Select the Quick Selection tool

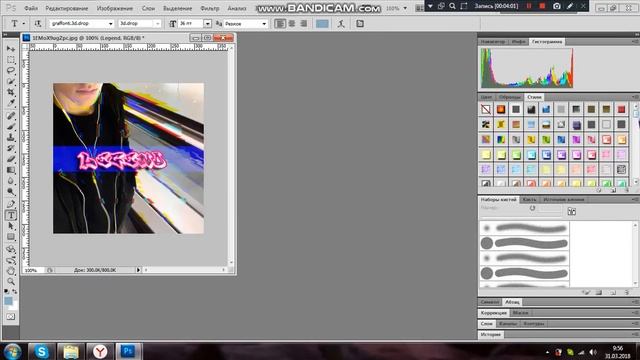tap(11, 82)
